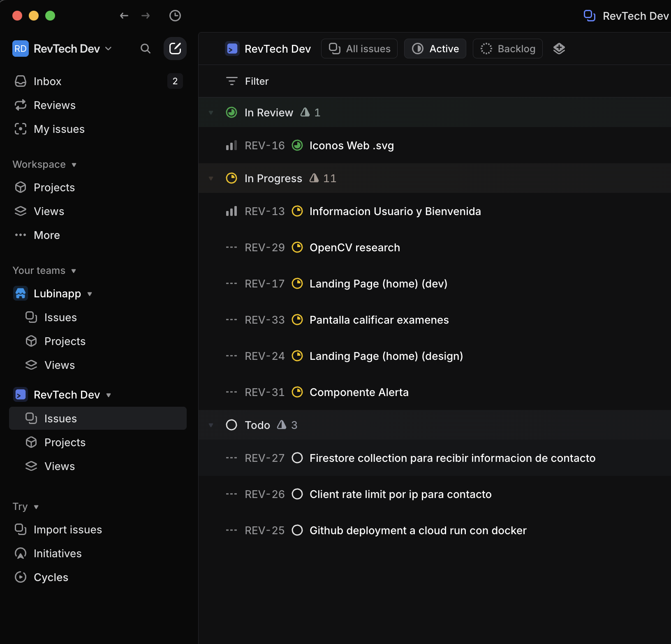Open workspace Views
The width and height of the screenshot is (671, 644).
pyautogui.click(x=98, y=211)
